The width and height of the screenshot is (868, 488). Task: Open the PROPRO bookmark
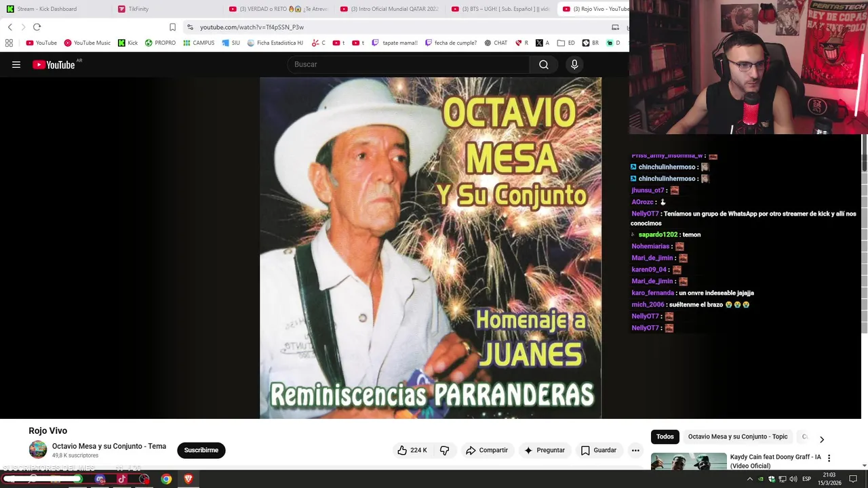pos(160,43)
